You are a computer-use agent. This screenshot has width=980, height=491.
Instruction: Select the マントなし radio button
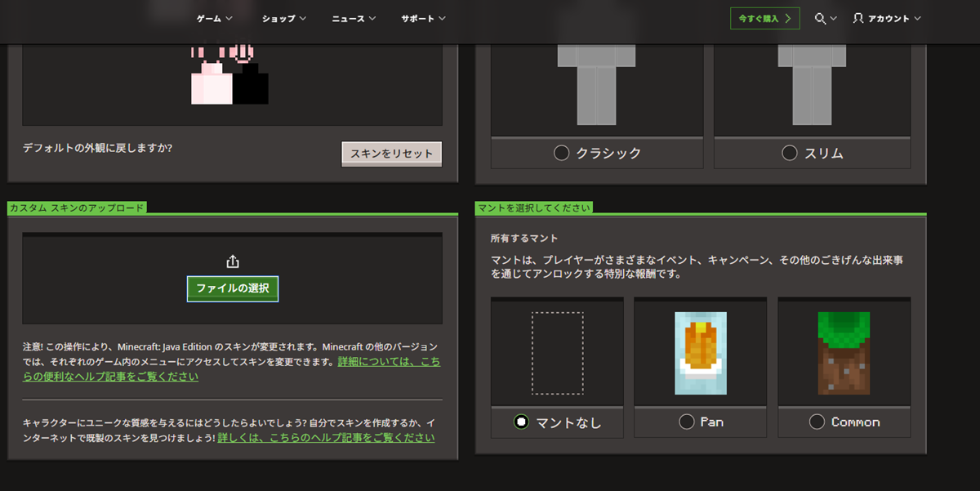point(521,422)
